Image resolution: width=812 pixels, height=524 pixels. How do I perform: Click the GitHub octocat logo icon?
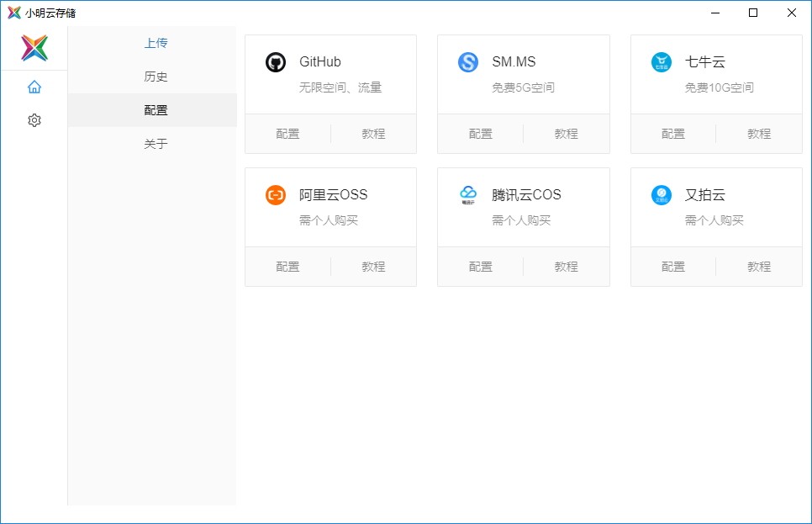click(276, 62)
